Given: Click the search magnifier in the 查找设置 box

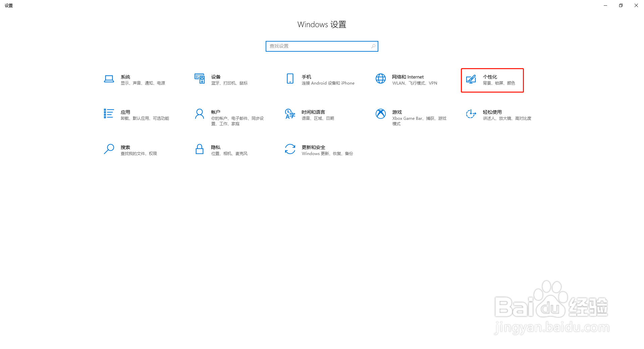Looking at the screenshot, I should 373,46.
